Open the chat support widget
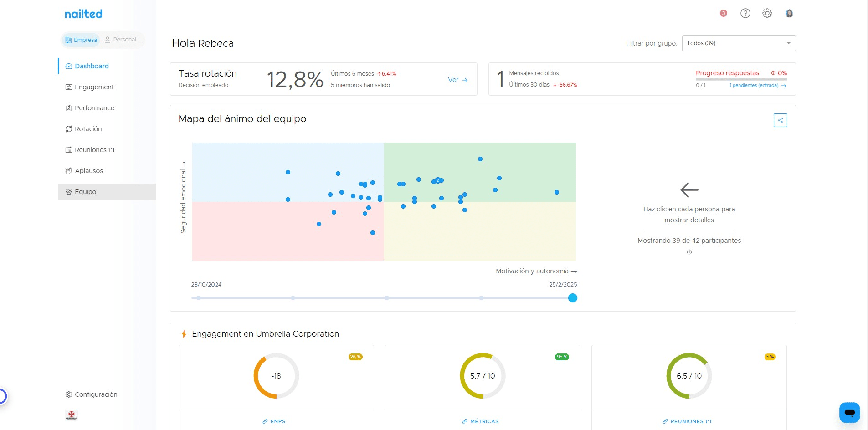Screen dimensions: 868x430 [849, 413]
